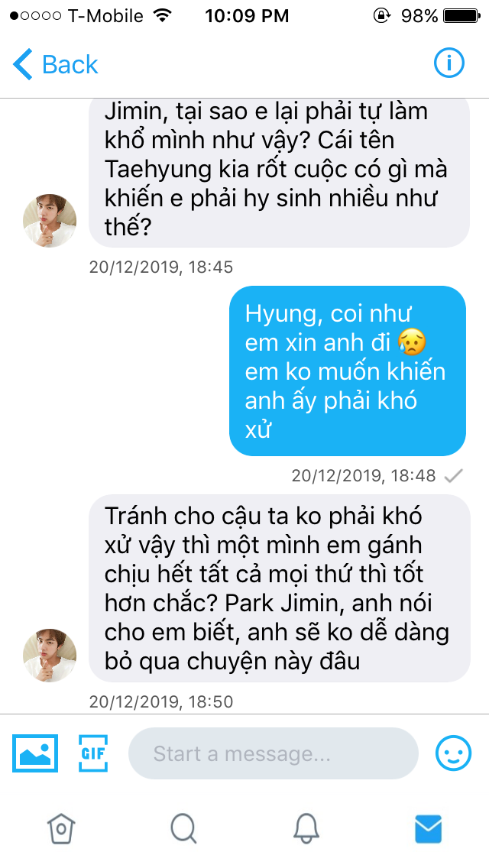The image size is (489, 868).
Task: Tap the Wi-Fi icon in status bar
Action: pos(162,15)
